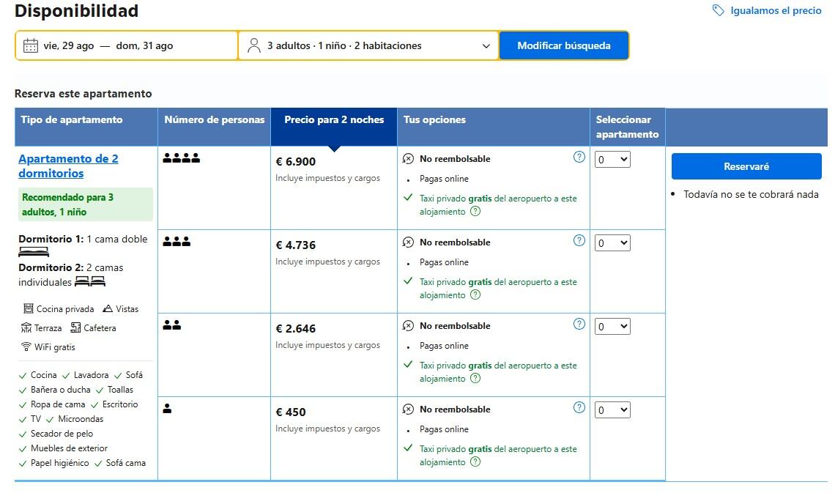The image size is (835, 504).
Task: Click the Precio para 2 noches column header
Action: (x=334, y=120)
